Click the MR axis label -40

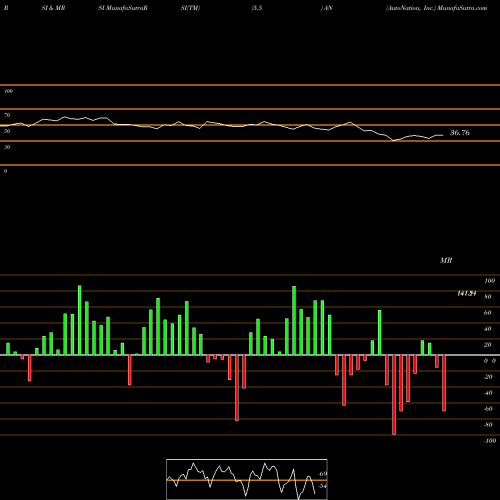(488, 393)
